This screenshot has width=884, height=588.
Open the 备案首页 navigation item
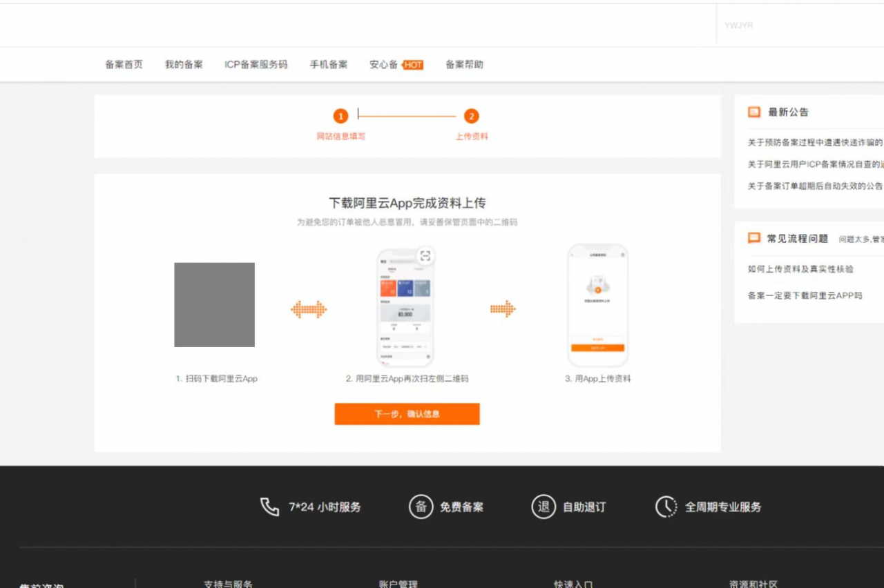124,65
